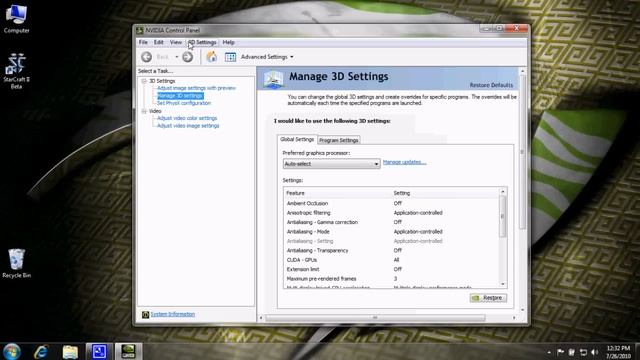Switch to the Program Settings tab
The height and width of the screenshot is (360, 640).
pyautogui.click(x=339, y=140)
